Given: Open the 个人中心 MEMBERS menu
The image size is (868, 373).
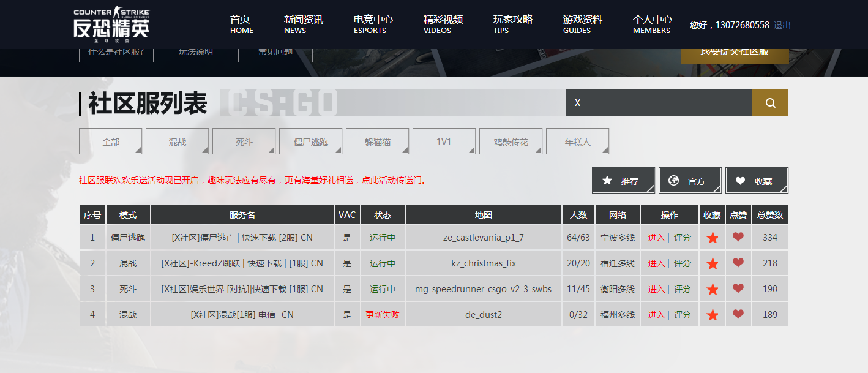Looking at the screenshot, I should 651,24.
